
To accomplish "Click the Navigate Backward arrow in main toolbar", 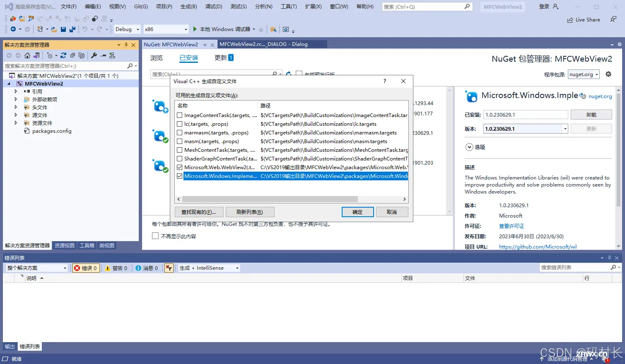I will click(13, 29).
